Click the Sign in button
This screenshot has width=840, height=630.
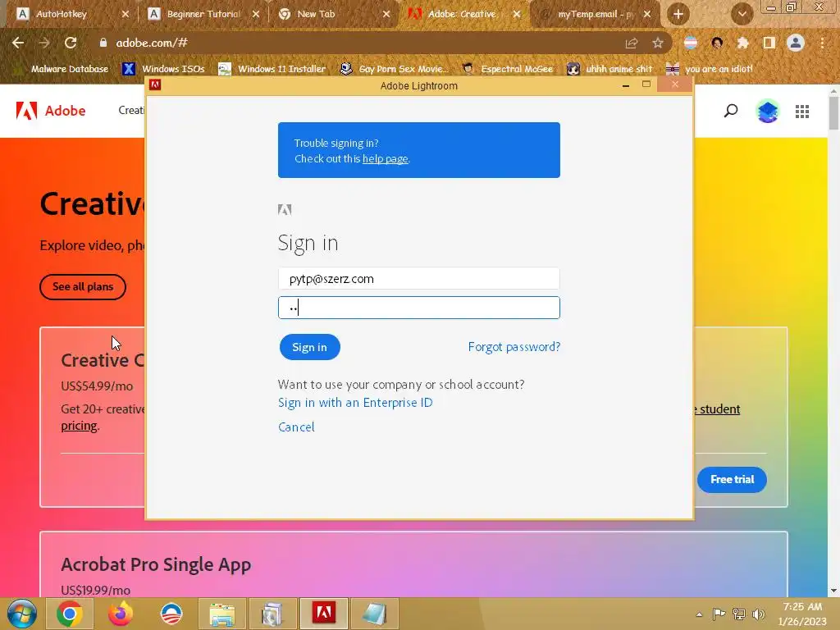click(309, 347)
